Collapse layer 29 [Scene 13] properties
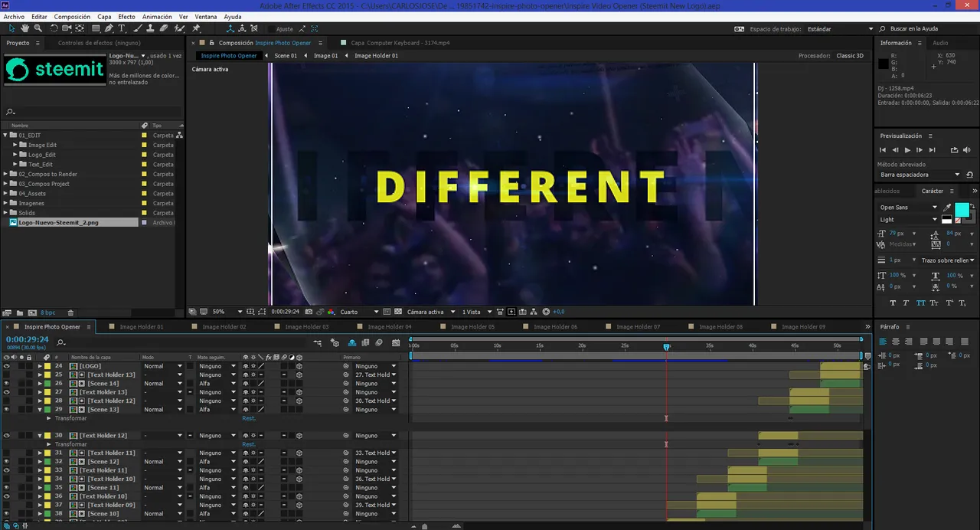Screen dimensions: 980x530 tap(40, 409)
